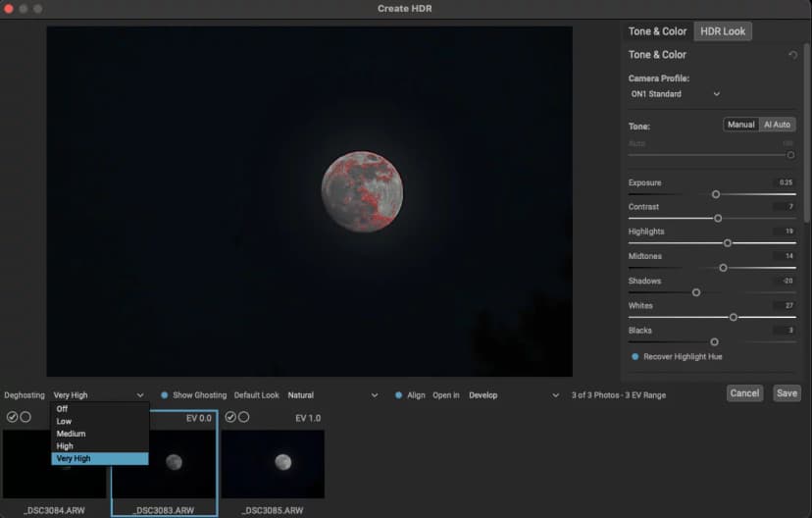Viewport: 812px width, 518px height.
Task: Select circle icon for EV 1.0 photo
Action: coord(244,417)
